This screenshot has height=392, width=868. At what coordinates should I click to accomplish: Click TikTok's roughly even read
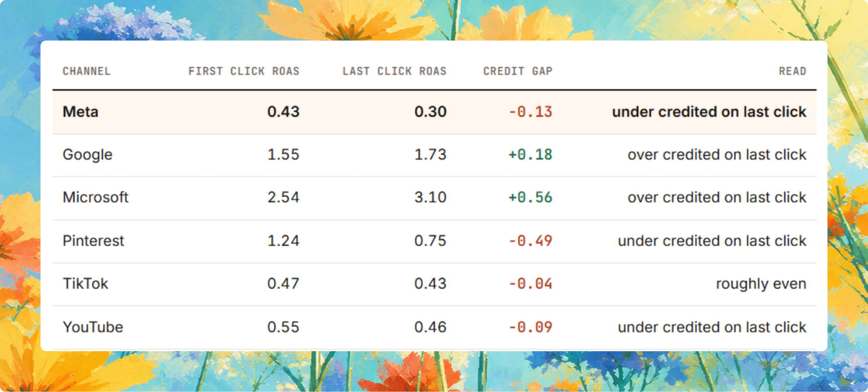coord(761,284)
